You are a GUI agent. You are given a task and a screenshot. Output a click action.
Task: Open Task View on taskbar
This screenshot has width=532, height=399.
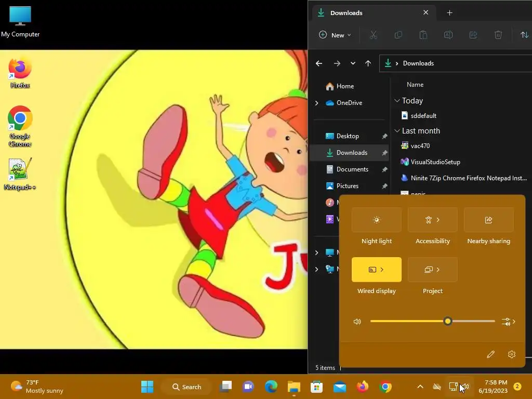[225, 387]
